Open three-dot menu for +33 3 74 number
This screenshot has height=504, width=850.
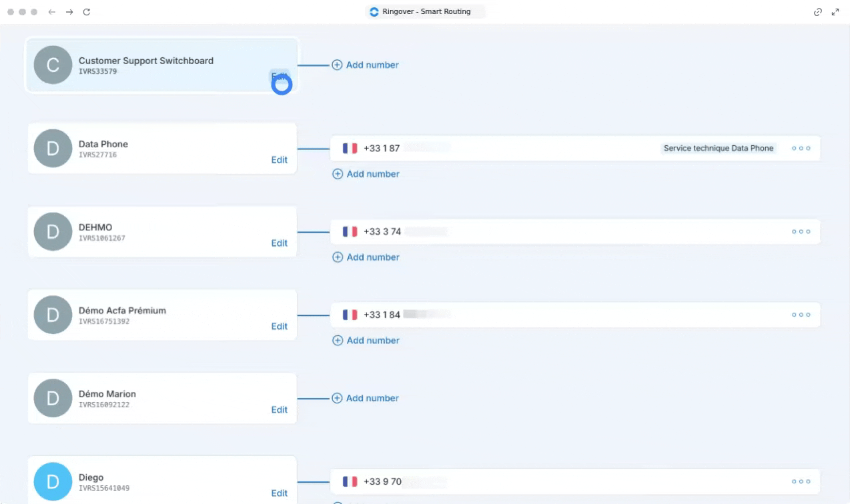pos(801,231)
